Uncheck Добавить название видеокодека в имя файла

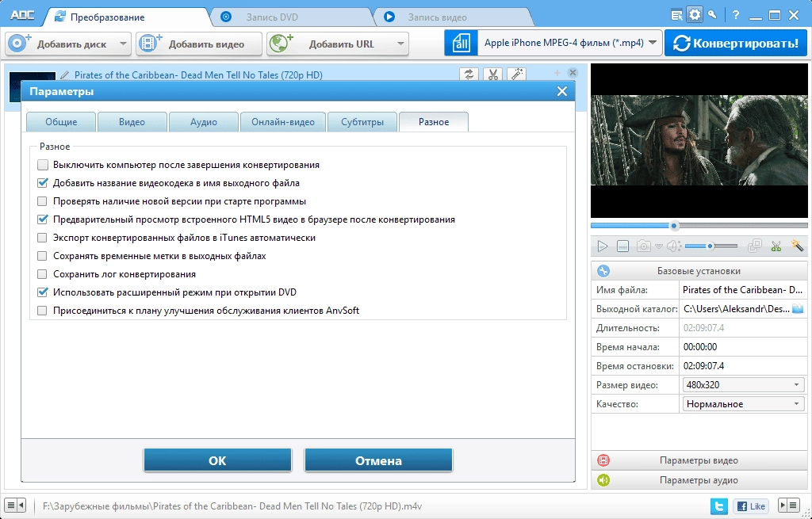click(x=43, y=183)
